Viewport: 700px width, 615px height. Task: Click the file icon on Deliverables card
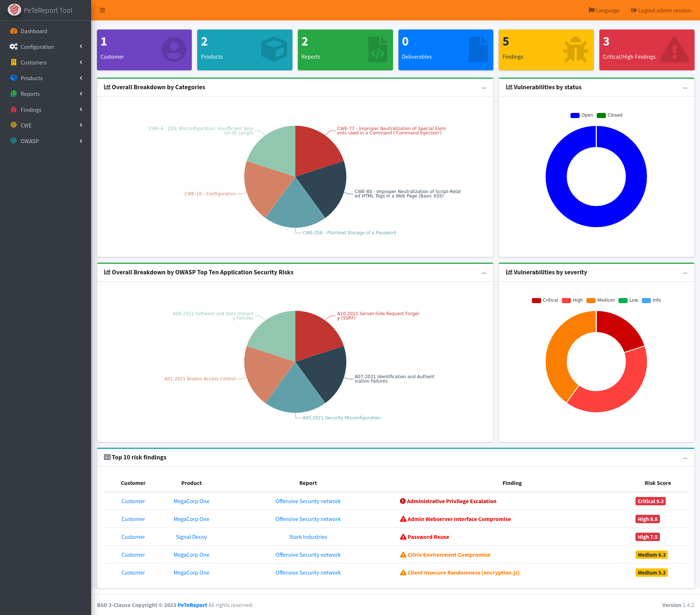point(478,50)
